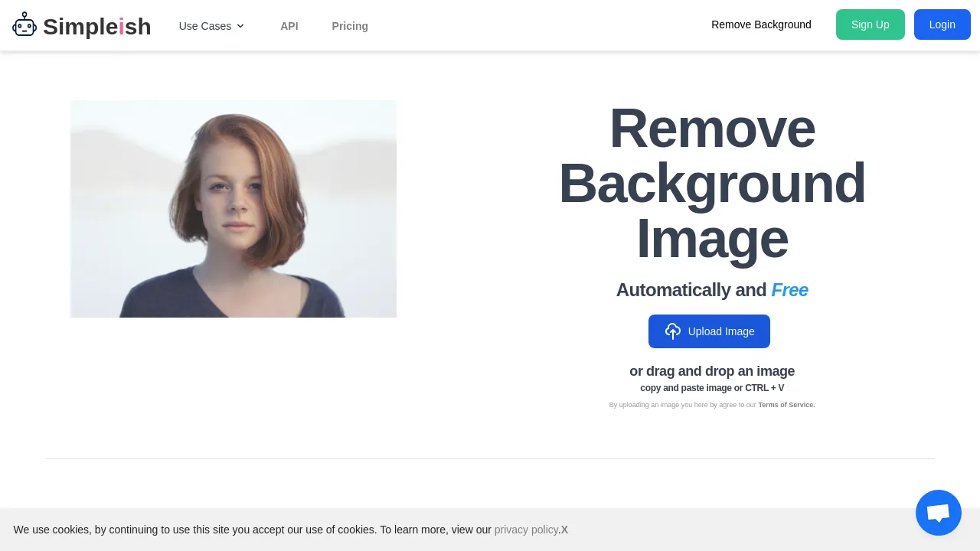Click the Login button
Screen dimensions: 980x551
[942, 24]
